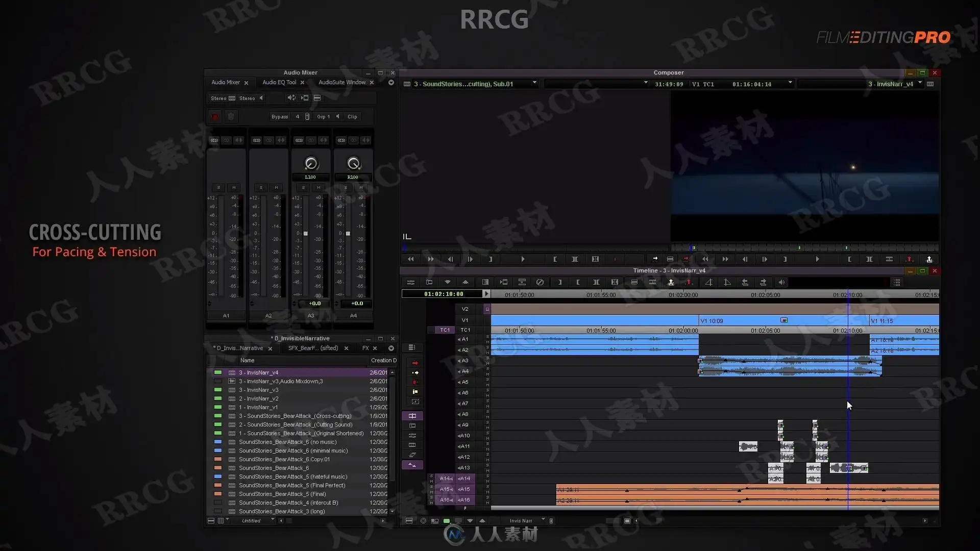Click the Clip mode button in mixer

[352, 117]
